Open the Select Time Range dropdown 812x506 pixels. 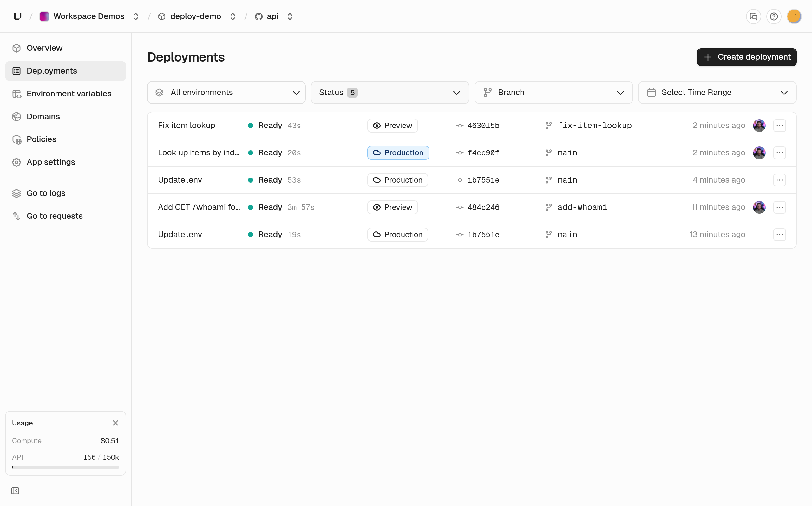[x=717, y=93]
